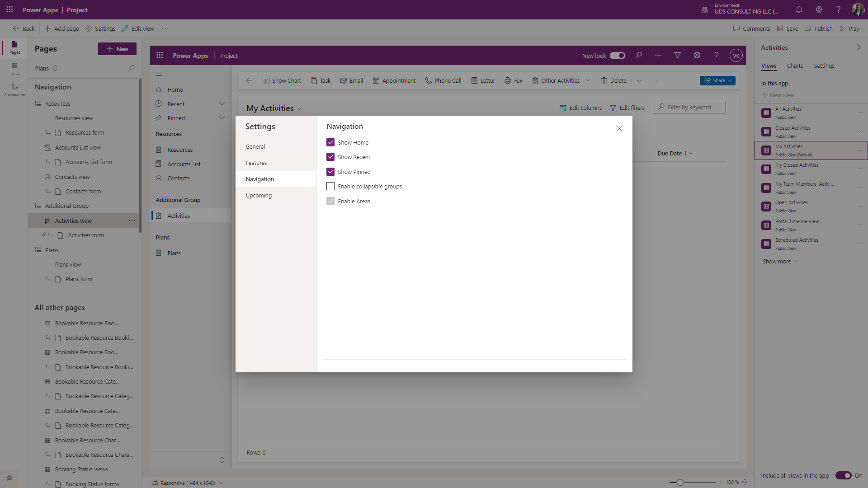
Task: Uncheck the Show Recent checkbox
Action: [x=330, y=157]
